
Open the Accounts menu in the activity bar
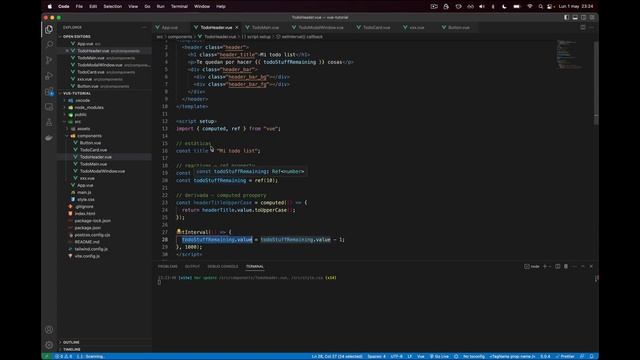point(49,329)
